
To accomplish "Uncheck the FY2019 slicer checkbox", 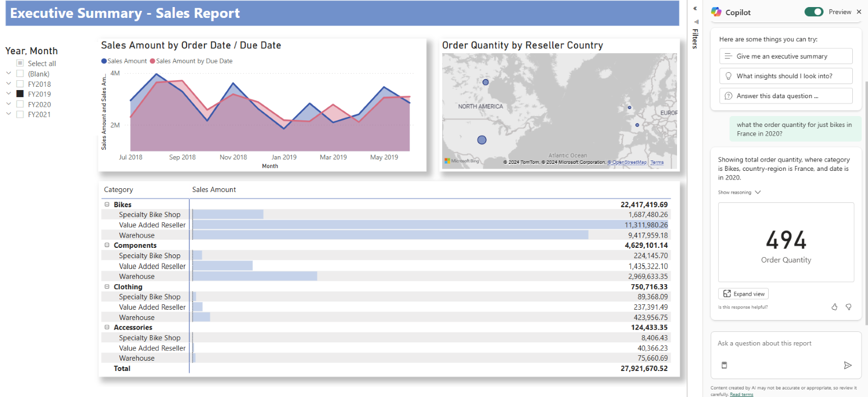I will coord(20,94).
